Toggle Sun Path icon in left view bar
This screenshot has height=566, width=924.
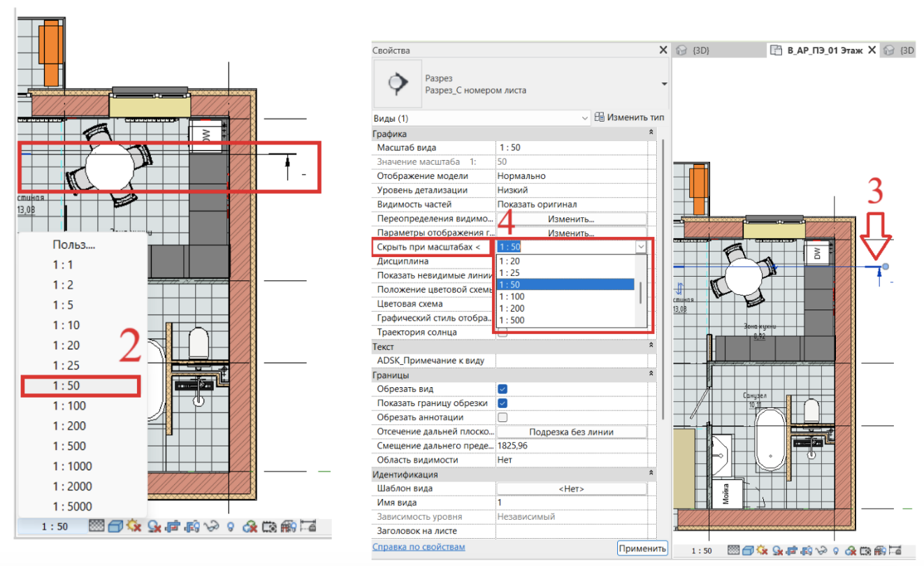point(132,526)
